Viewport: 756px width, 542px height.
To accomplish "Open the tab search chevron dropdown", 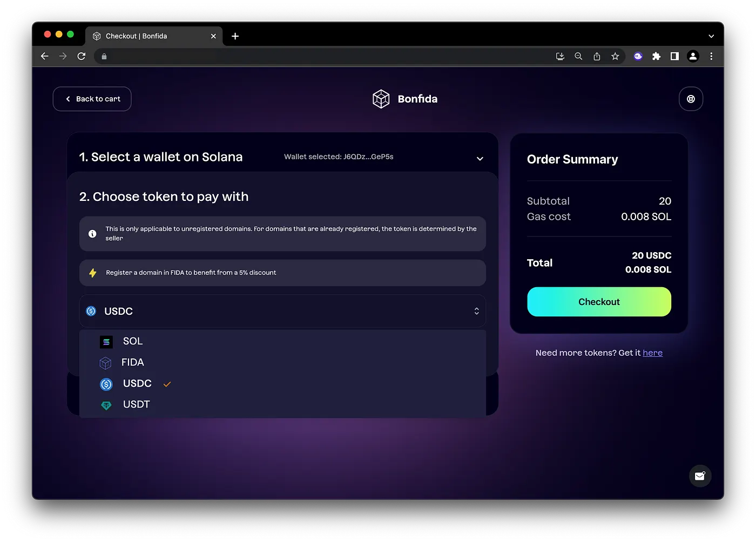I will 711,36.
